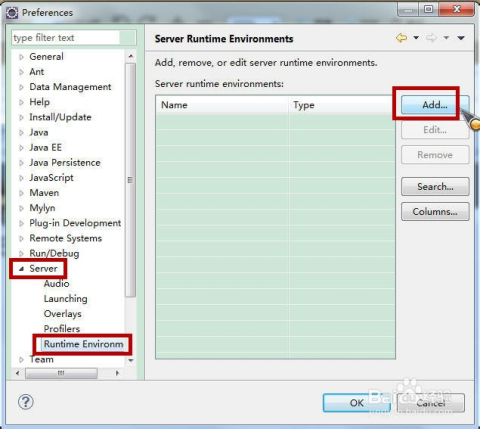Open the preferences view menu triangle
This screenshot has height=429, width=480.
click(x=461, y=38)
